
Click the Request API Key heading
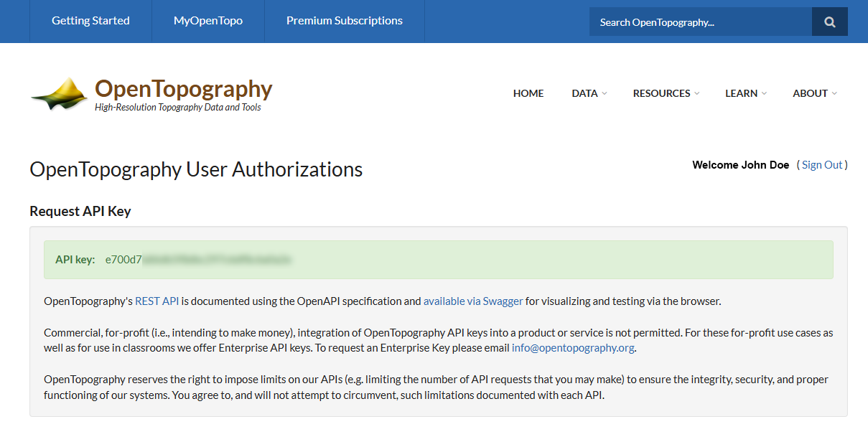[80, 211]
